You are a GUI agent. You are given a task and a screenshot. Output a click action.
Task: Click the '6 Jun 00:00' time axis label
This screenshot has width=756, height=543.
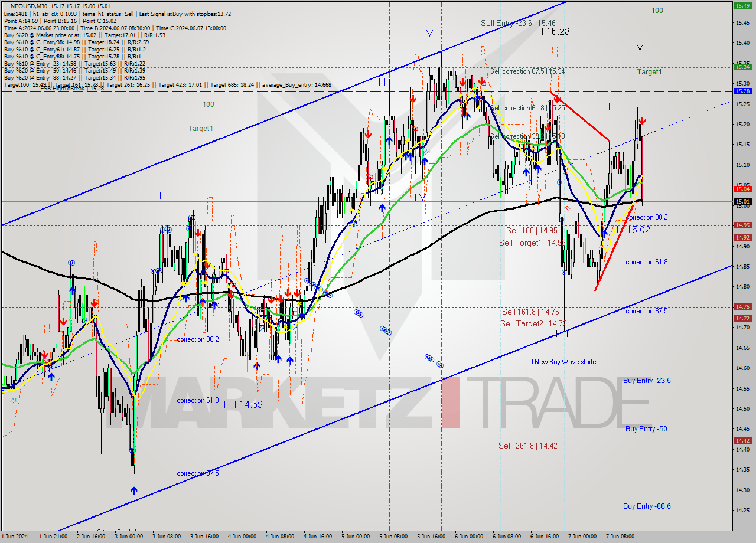pos(468,537)
